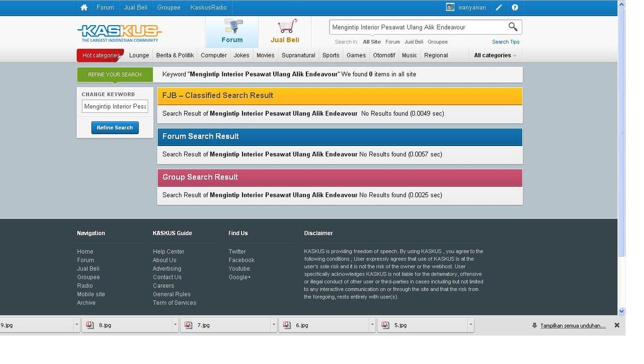Click the search magnifier icon
The image size is (644, 364).
point(513,27)
